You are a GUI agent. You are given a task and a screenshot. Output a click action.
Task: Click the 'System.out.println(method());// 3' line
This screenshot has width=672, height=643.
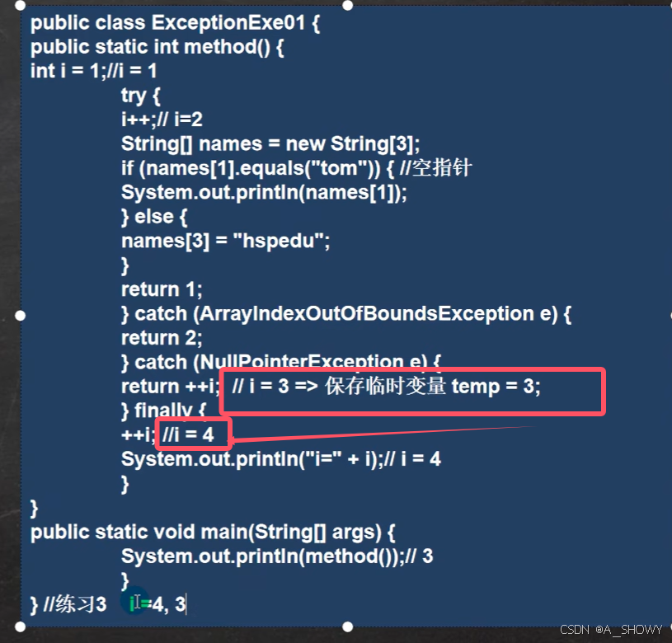coord(277,556)
